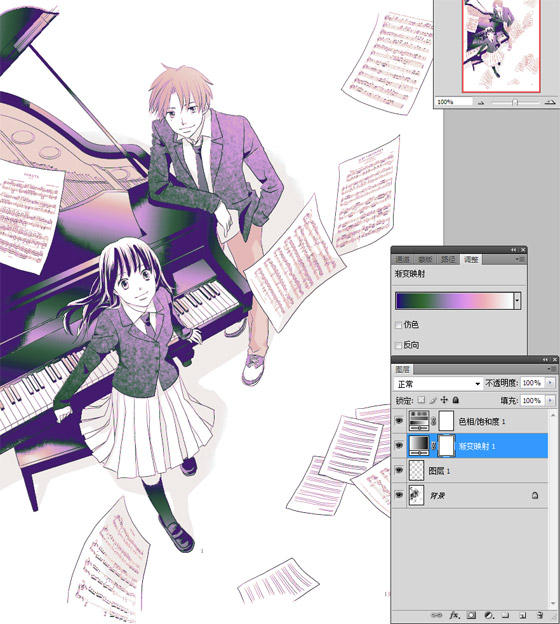Expand the 不透明度 opacity slider arrow
Screen dimensions: 560x624
coord(550,383)
